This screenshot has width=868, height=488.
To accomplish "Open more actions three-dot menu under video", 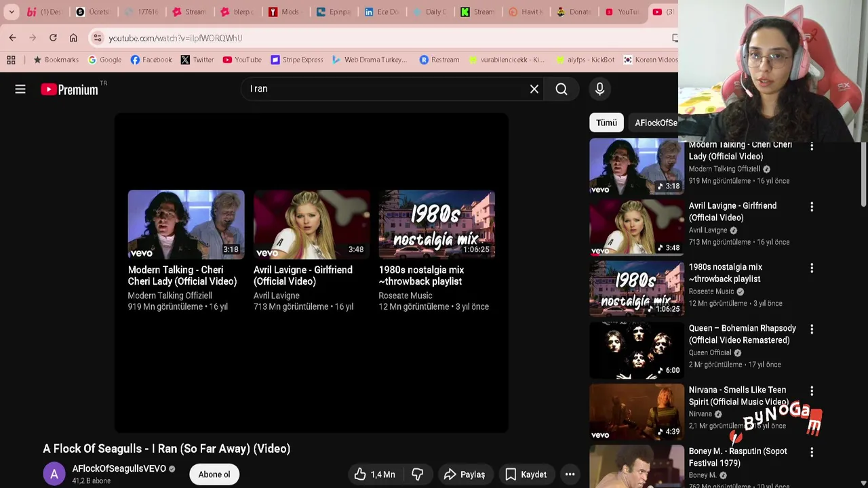I will pos(570,474).
